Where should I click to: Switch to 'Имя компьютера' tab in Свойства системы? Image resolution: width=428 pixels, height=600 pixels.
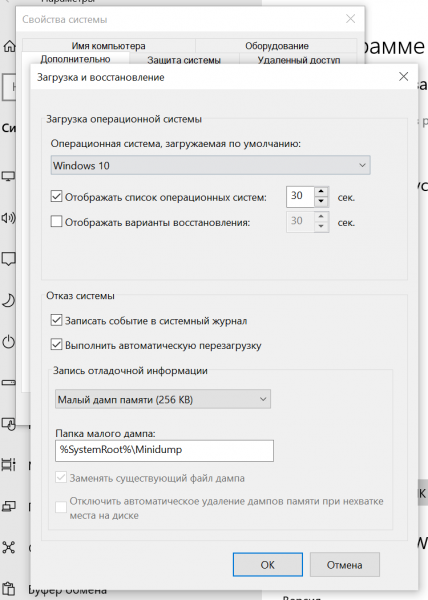(x=109, y=46)
